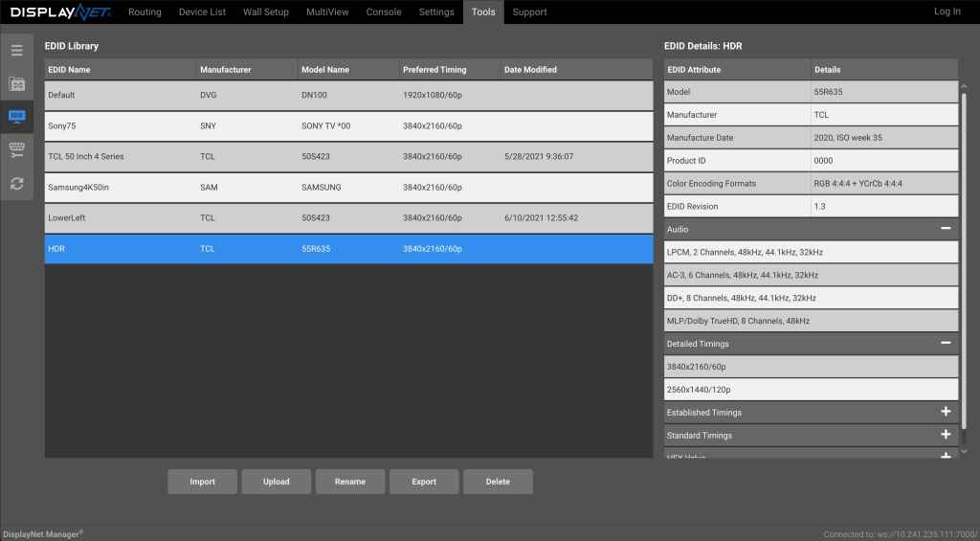Click the LPCM, 2 Channels audio entry

[x=811, y=252]
